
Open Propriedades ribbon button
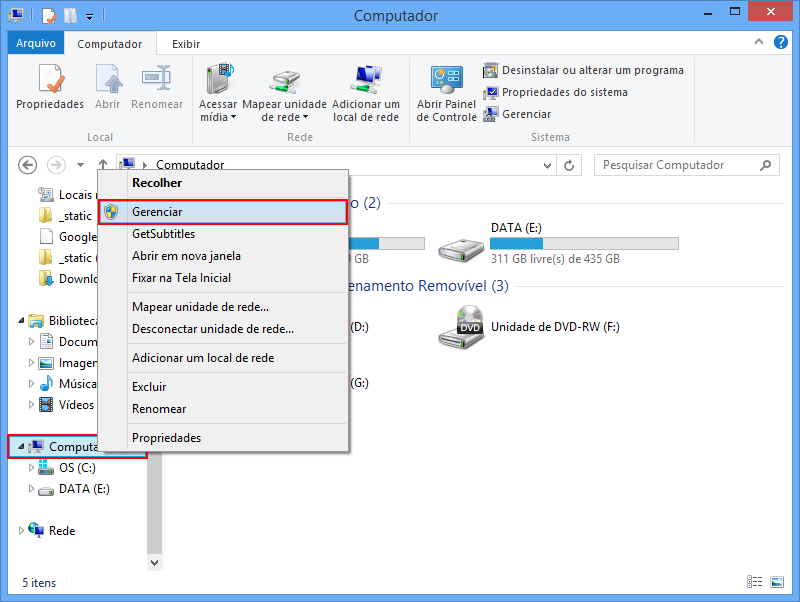[x=49, y=87]
